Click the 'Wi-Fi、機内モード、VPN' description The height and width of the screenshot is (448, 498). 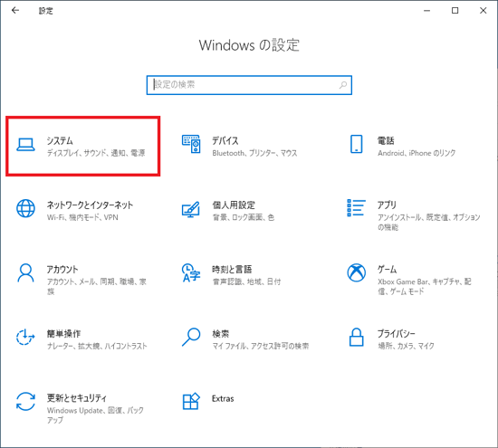(82, 217)
